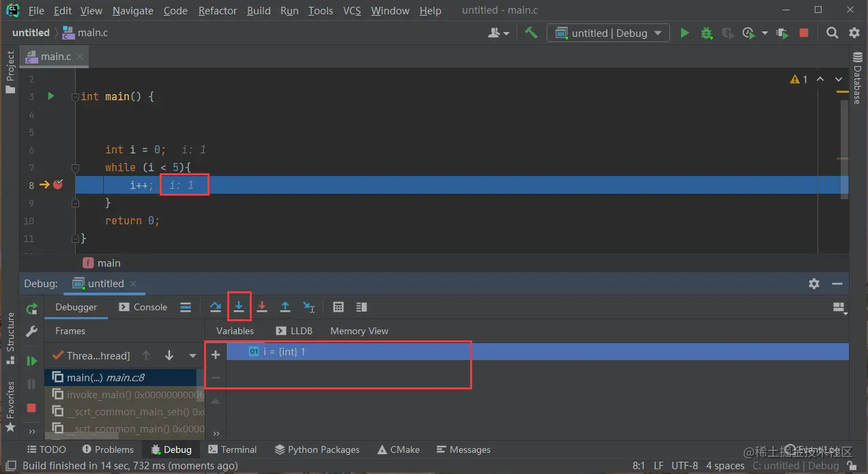This screenshot has height=474, width=868.
Task: Click the Step Out icon
Action: (x=285, y=307)
